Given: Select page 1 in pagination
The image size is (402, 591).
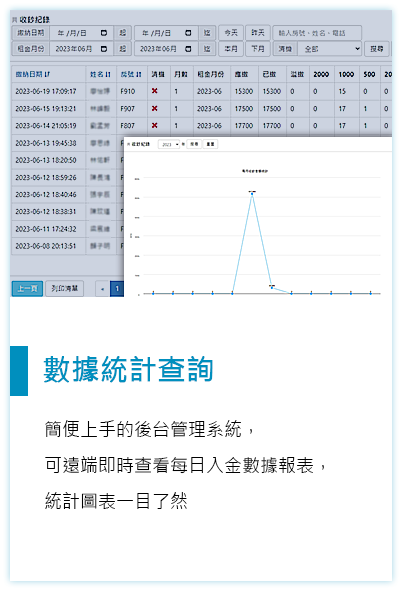Looking at the screenshot, I should coord(117,289).
